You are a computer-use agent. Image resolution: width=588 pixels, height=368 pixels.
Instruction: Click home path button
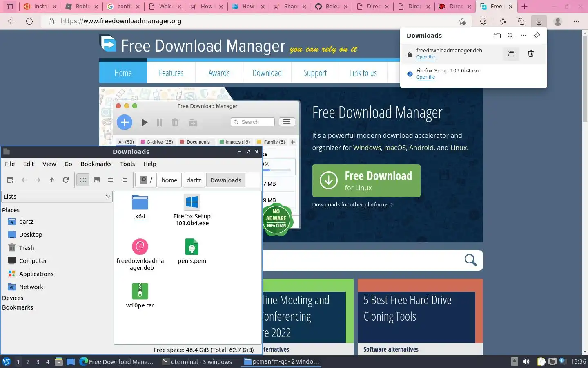pos(169,180)
